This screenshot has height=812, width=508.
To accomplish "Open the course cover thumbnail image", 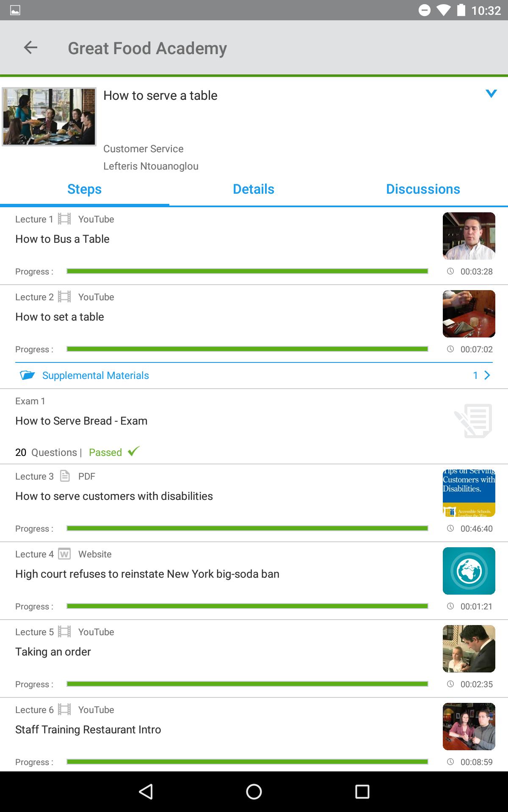I will 49,117.
